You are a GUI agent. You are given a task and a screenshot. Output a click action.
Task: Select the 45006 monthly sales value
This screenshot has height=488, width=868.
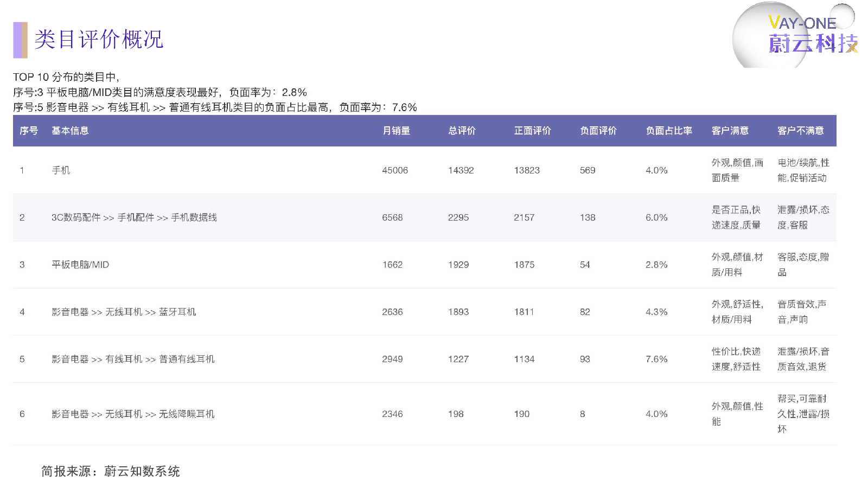coord(395,170)
